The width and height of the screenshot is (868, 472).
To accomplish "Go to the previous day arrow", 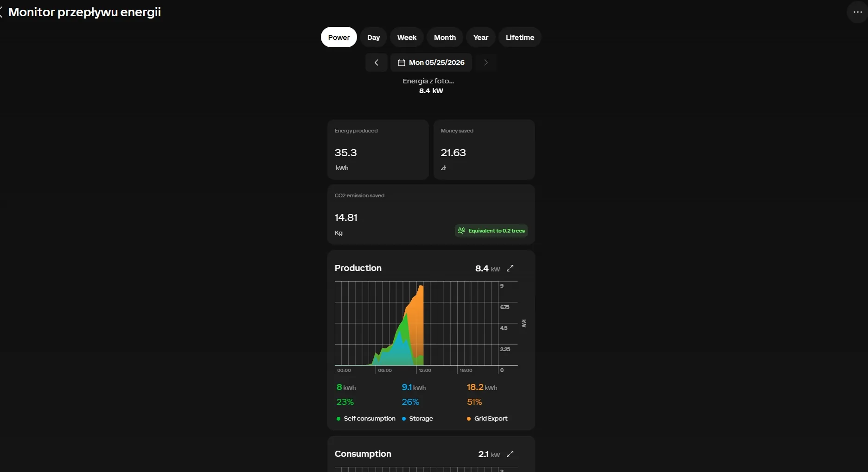I will 377,63.
